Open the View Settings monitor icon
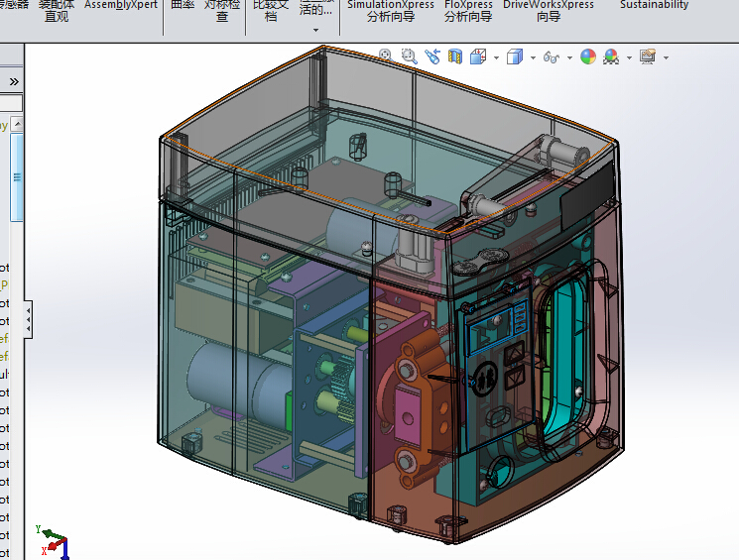This screenshot has width=739, height=560. [x=648, y=56]
